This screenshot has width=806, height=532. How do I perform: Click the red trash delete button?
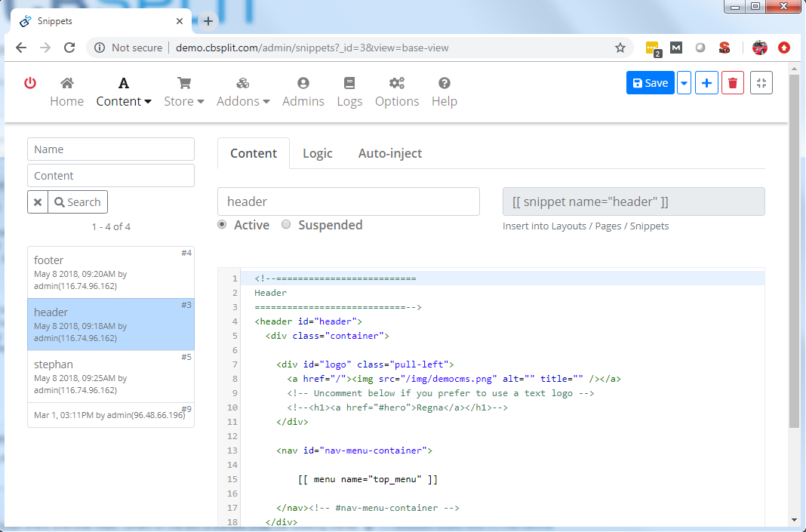point(732,83)
